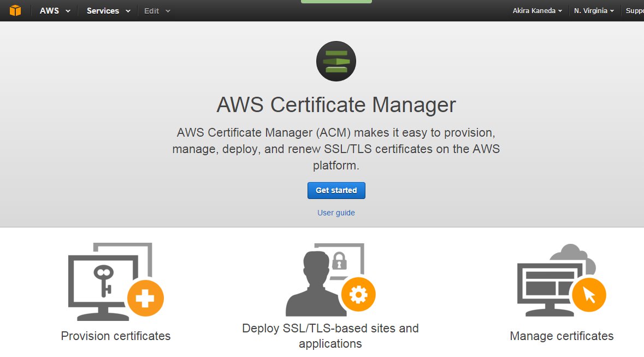
Task: Open the User guide link
Action: point(336,213)
